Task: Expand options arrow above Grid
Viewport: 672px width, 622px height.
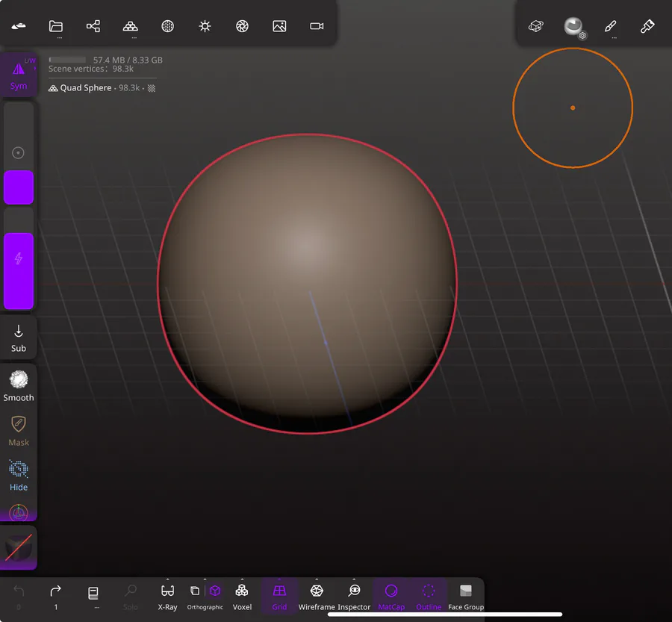Action: (279, 579)
